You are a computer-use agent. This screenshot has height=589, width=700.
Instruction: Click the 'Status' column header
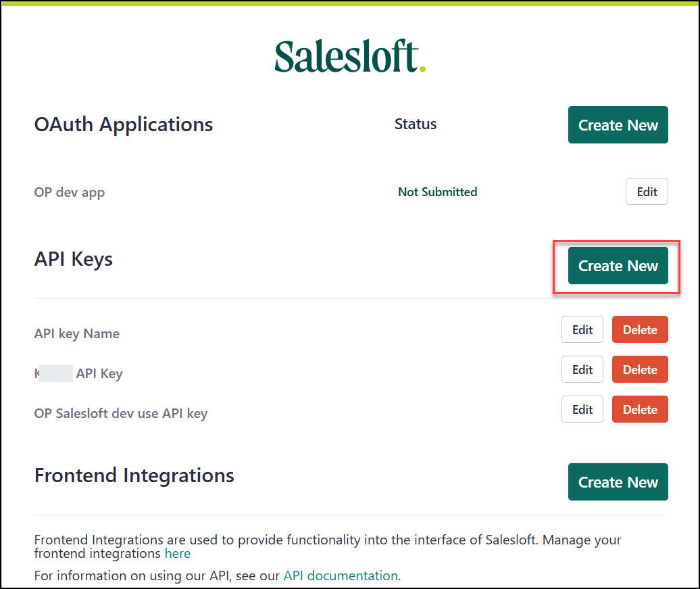(415, 124)
